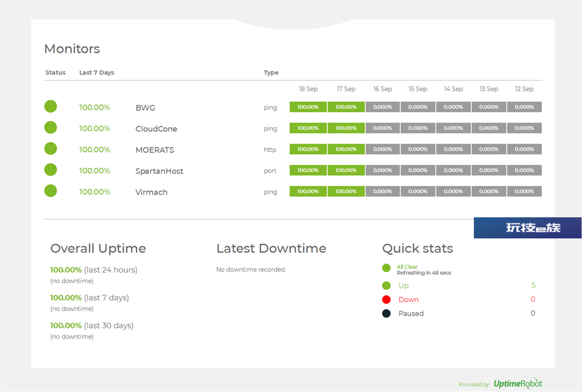The width and height of the screenshot is (582, 392).
Task: Click BWG's 16 Sep 0.000% bar
Action: (x=382, y=107)
